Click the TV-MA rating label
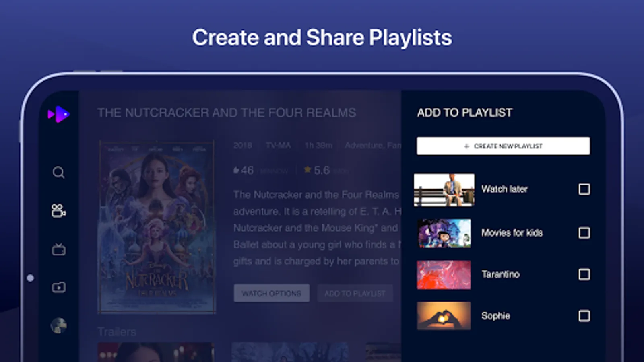Screen dimensions: 644x362 click(x=278, y=145)
